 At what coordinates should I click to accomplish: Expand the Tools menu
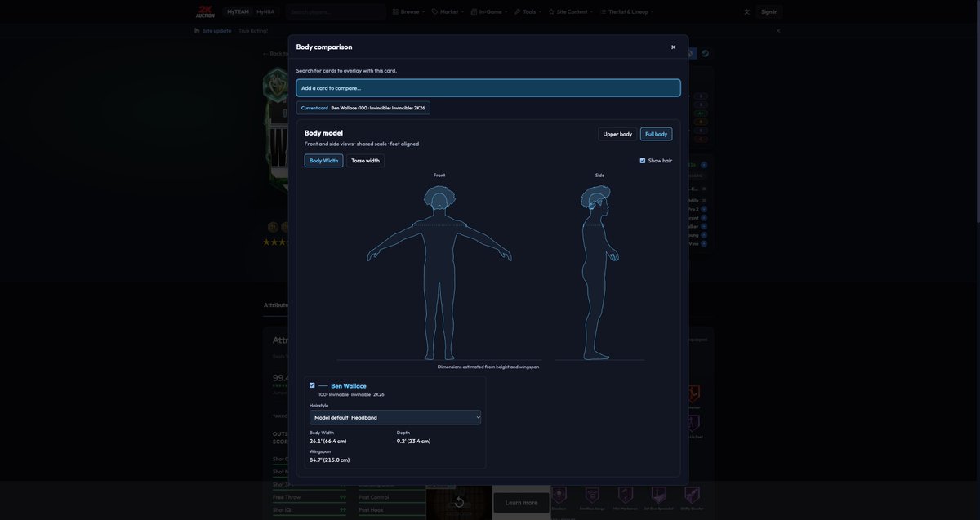528,11
